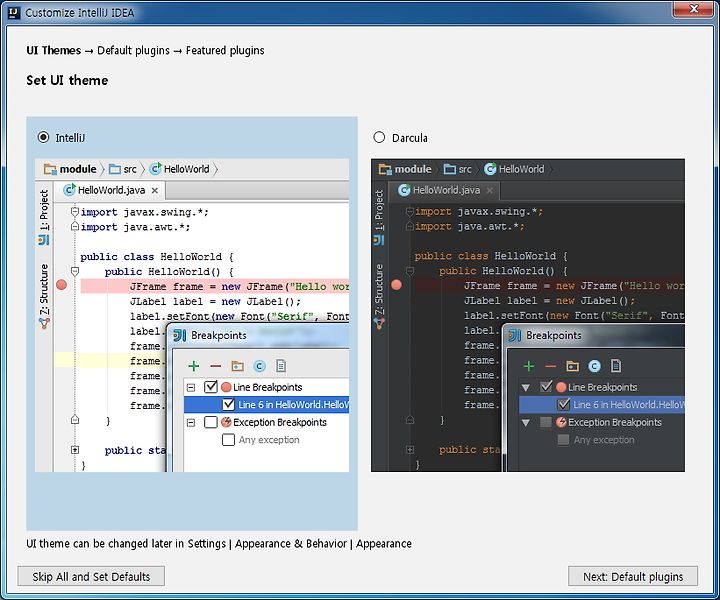Collapse Line Breakpoints node in light preview
This screenshot has width=720, height=600.
[x=191, y=387]
